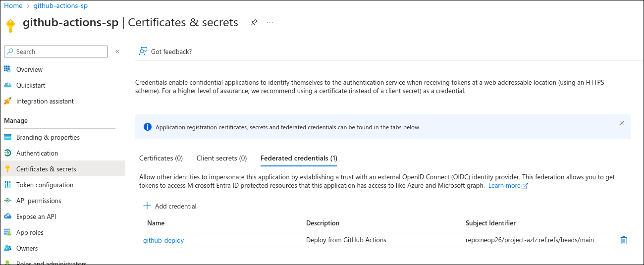Open the ellipsis more options menu

(x=270, y=22)
